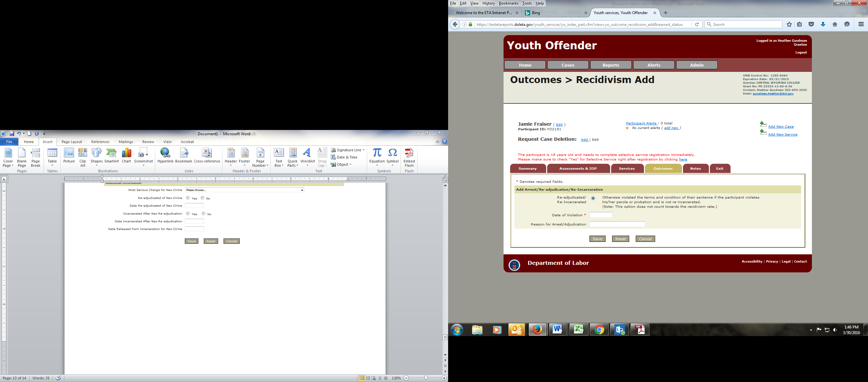
Task: Click Firefox reload page button
Action: (x=697, y=24)
